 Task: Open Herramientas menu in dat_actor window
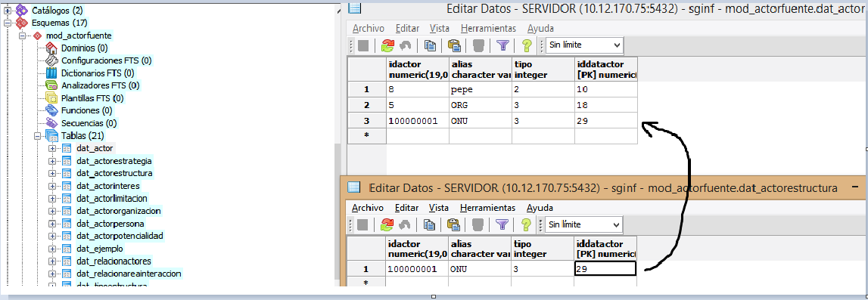[x=487, y=28]
